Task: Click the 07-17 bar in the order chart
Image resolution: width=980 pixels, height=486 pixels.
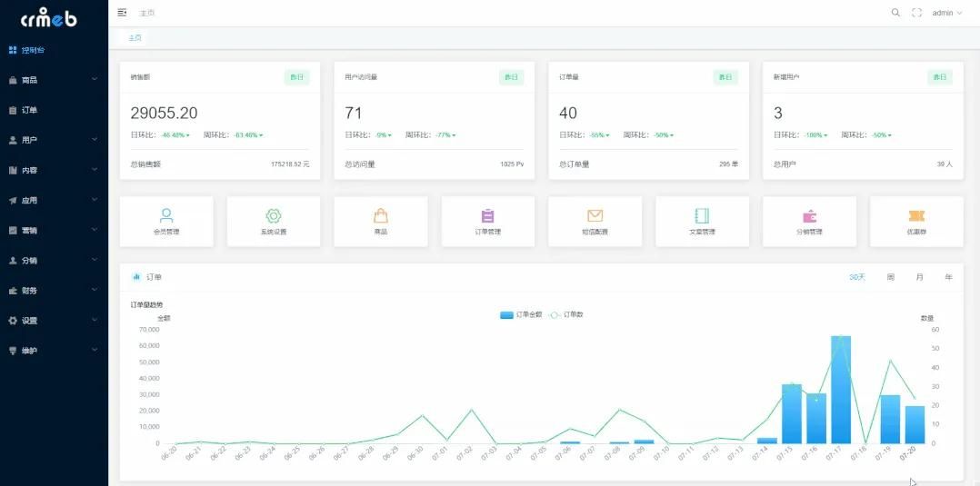Action: click(841, 390)
